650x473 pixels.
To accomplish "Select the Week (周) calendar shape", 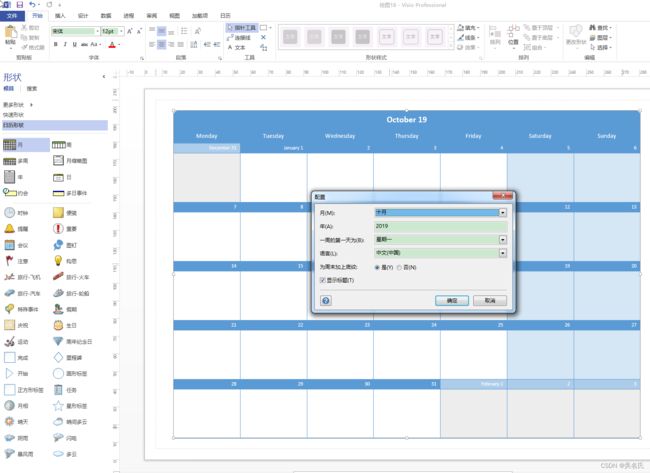I will 62,145.
